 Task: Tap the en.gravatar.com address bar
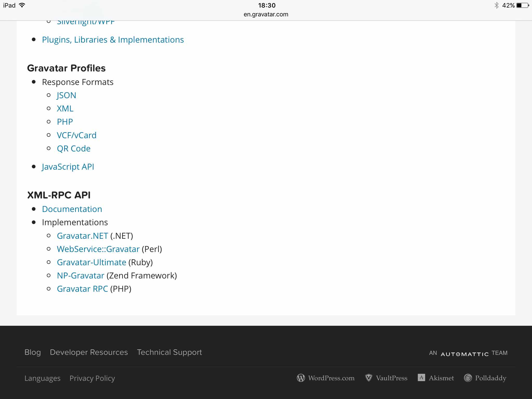coord(266,14)
